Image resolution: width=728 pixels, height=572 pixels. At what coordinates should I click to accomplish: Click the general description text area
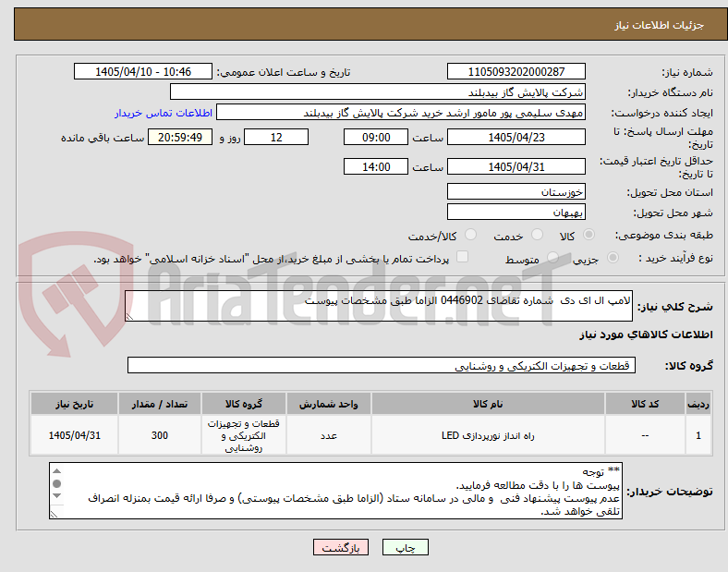pyautogui.click(x=379, y=306)
